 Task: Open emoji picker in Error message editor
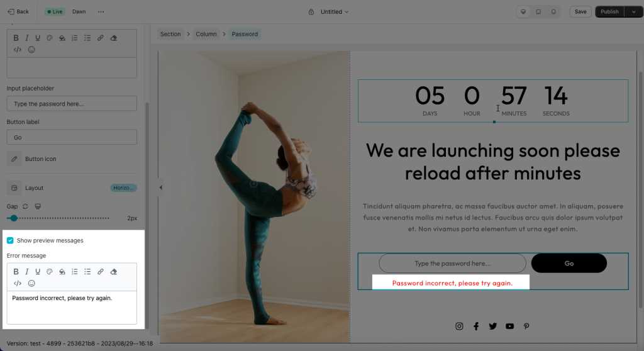tap(31, 283)
